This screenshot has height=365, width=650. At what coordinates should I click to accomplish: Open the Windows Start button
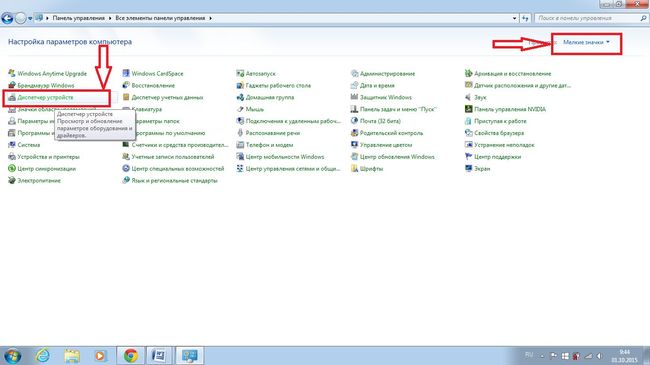pos(12,355)
